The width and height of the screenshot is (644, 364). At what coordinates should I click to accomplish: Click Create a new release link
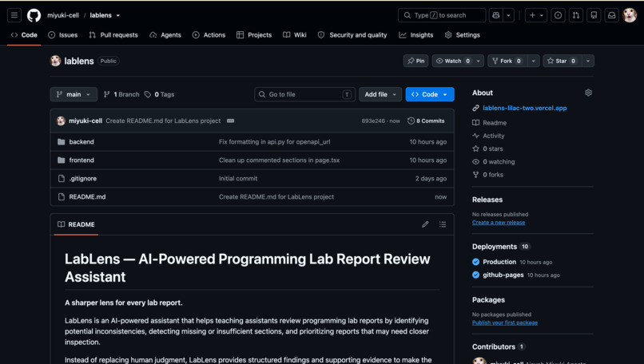(499, 223)
